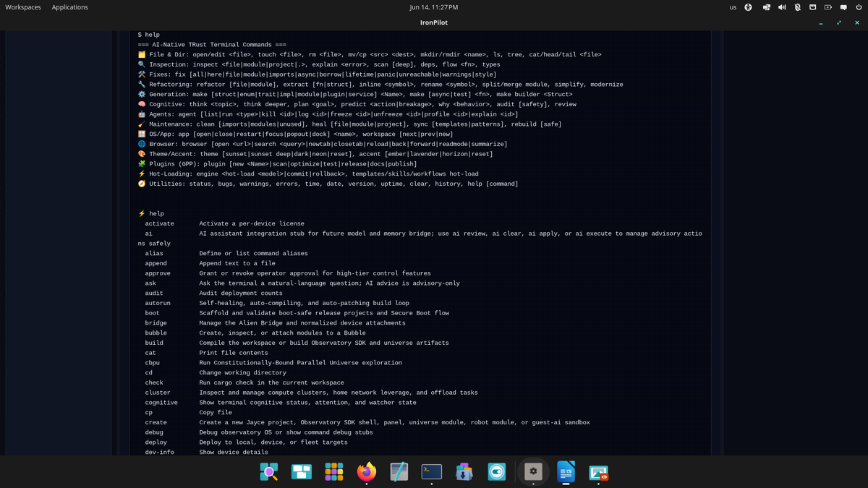This screenshot has width=868, height=488.
Task: Click the disabled Bluetooth tray icon
Action: (798, 7)
